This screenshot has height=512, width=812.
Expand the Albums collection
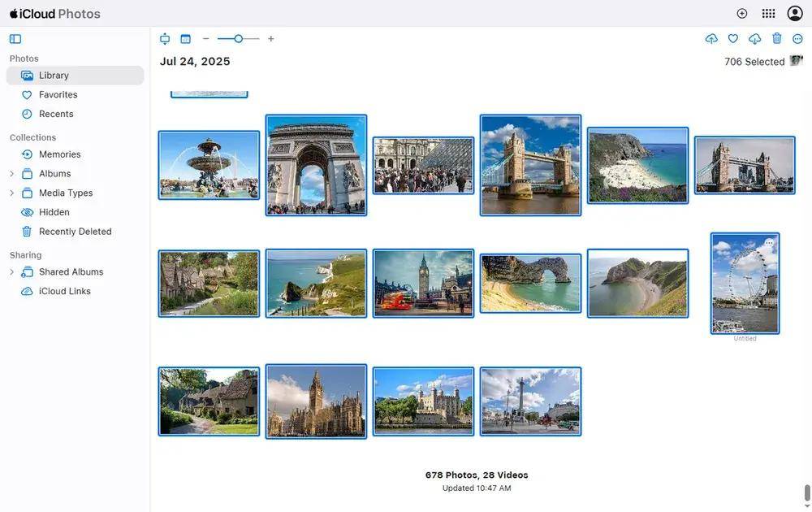click(x=11, y=174)
